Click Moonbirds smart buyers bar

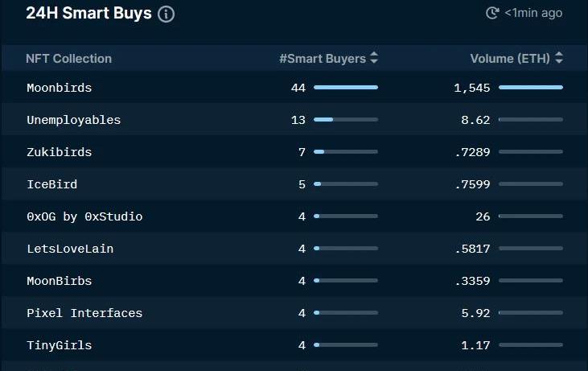(x=346, y=88)
